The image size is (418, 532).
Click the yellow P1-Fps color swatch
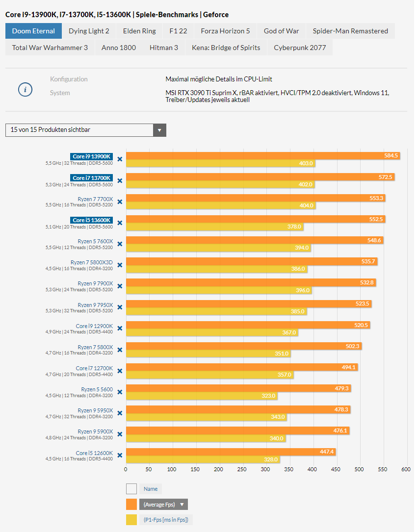131,520
